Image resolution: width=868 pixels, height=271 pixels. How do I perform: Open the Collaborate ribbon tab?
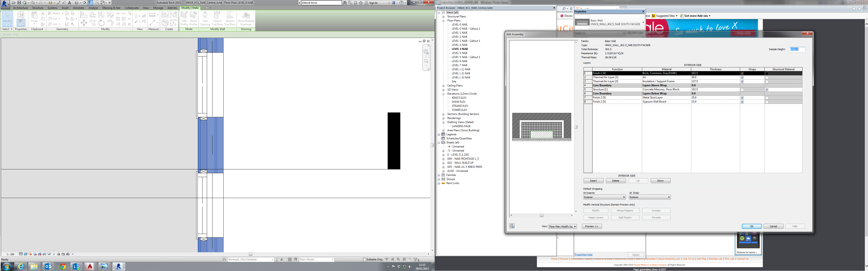(x=131, y=8)
